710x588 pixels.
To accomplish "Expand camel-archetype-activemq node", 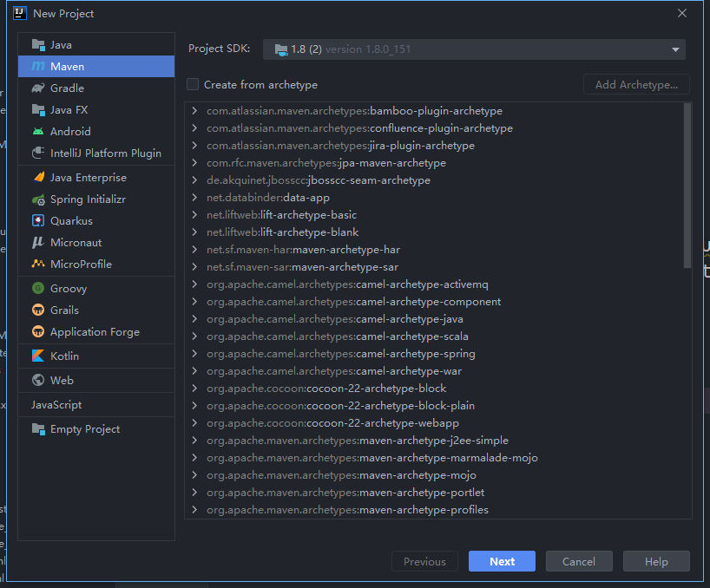I will [x=194, y=284].
